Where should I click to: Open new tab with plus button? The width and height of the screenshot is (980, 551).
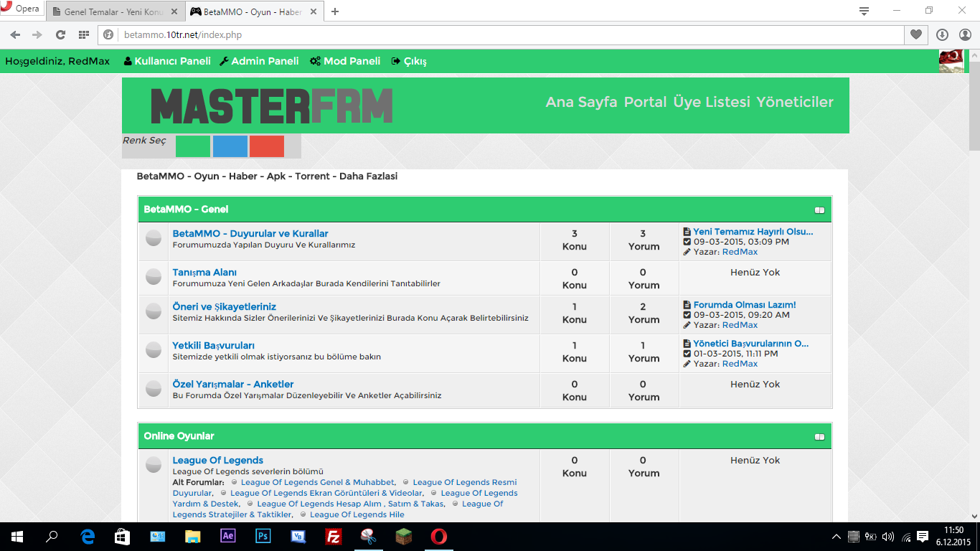[x=334, y=11]
